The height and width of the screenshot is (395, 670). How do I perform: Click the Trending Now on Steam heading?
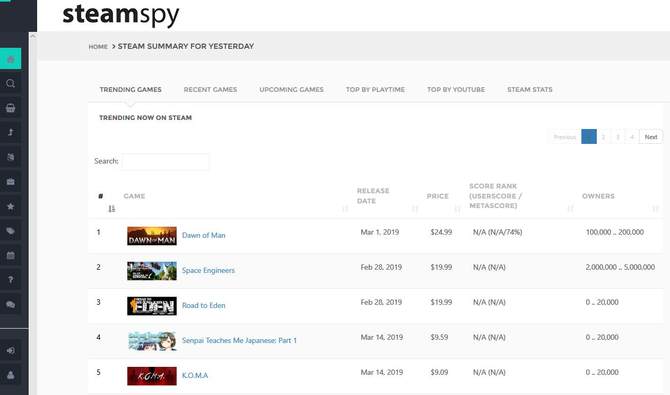tap(145, 118)
